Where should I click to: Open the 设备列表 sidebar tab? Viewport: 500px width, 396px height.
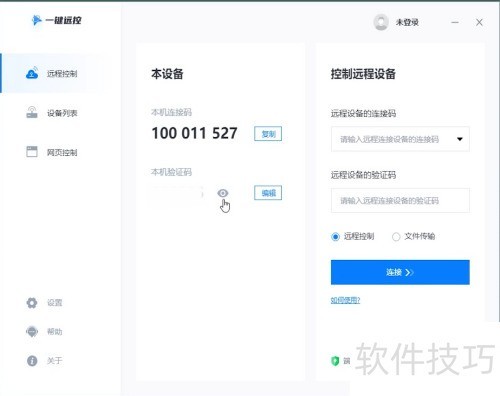pyautogui.click(x=61, y=113)
